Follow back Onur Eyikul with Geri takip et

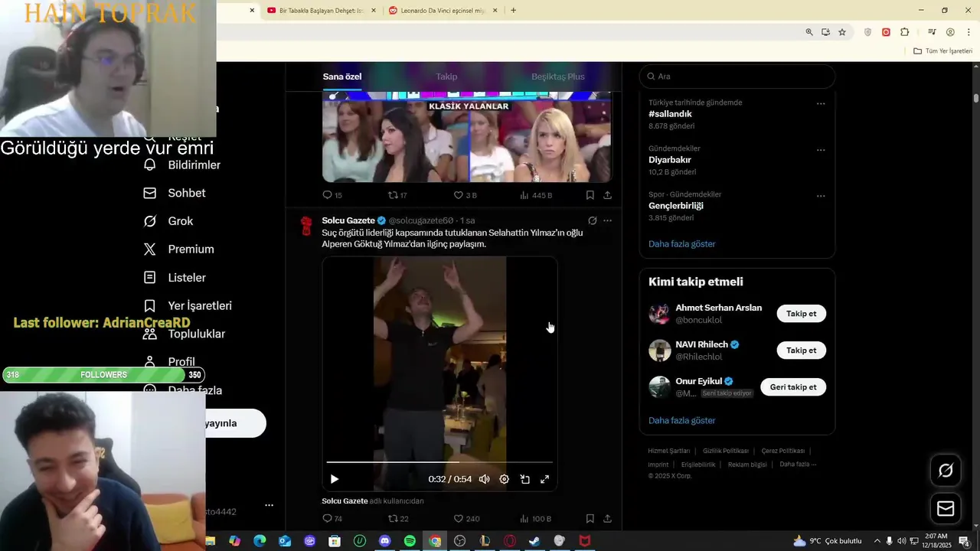[x=793, y=387]
